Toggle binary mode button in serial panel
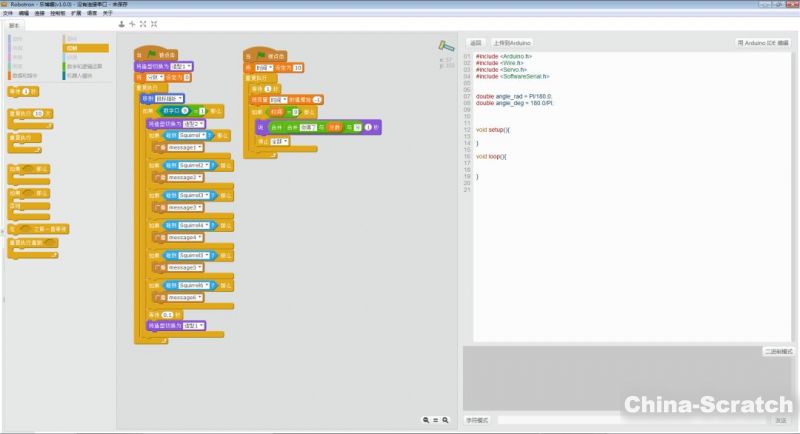This screenshot has height=434, width=800. tap(778, 352)
